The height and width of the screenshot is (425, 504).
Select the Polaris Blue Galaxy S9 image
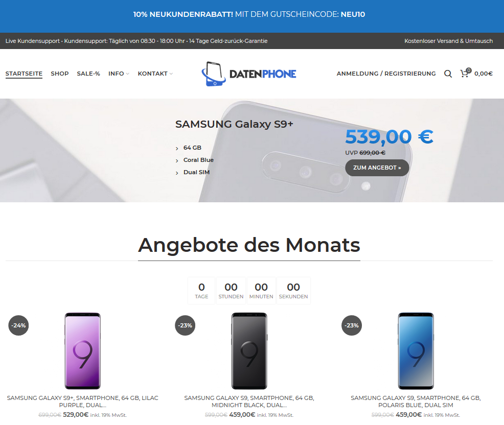pyautogui.click(x=416, y=351)
